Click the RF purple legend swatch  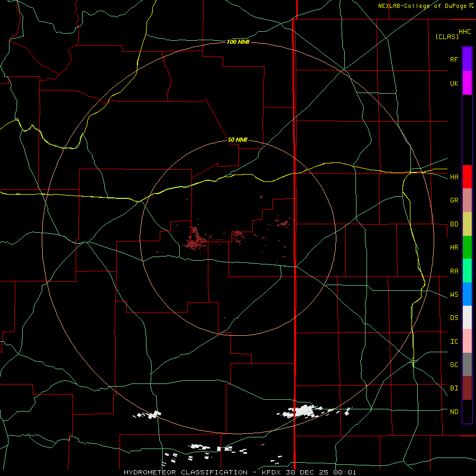(x=467, y=59)
